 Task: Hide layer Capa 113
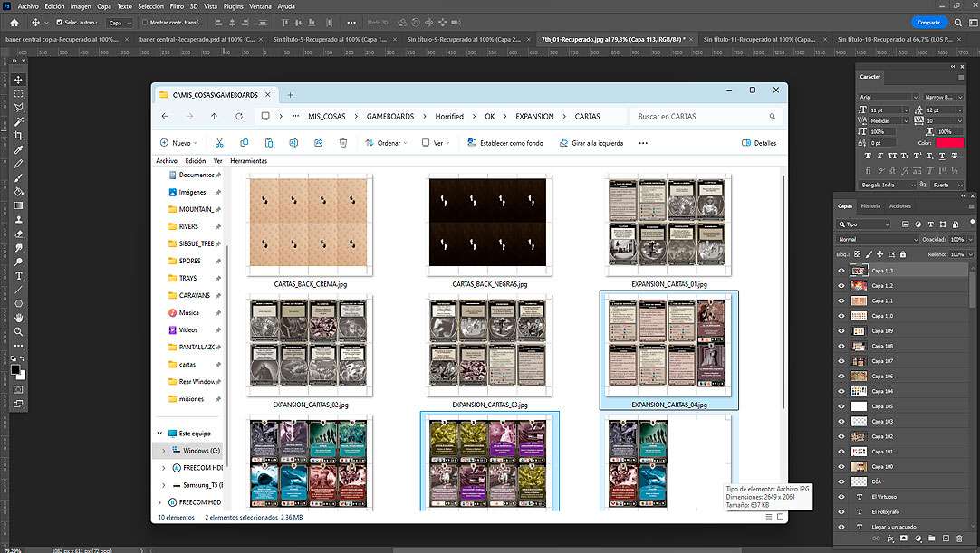841,271
